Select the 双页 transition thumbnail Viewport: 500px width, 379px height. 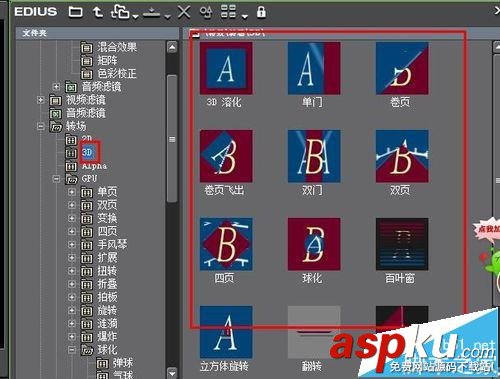(402, 156)
